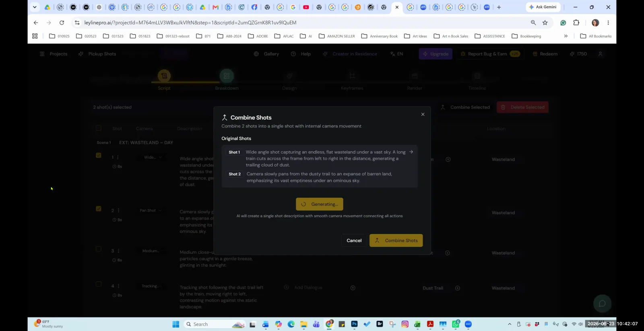644x331 pixels.
Task: Open File Explorer from the taskbar
Action: (303, 324)
